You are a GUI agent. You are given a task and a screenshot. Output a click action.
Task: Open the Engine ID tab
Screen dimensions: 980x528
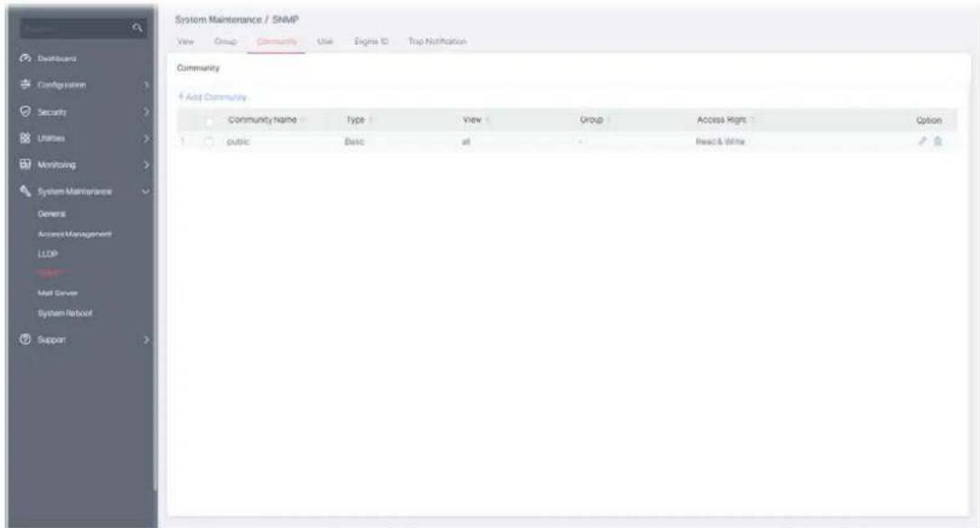[x=372, y=42]
